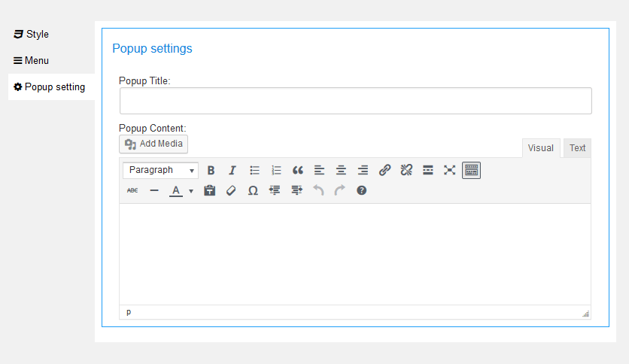The image size is (629, 364).
Task: Click the Add Media button
Action: pos(153,144)
